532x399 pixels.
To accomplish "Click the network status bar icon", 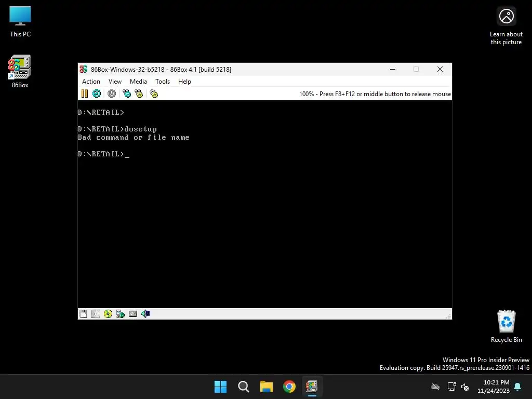I will 121,314.
